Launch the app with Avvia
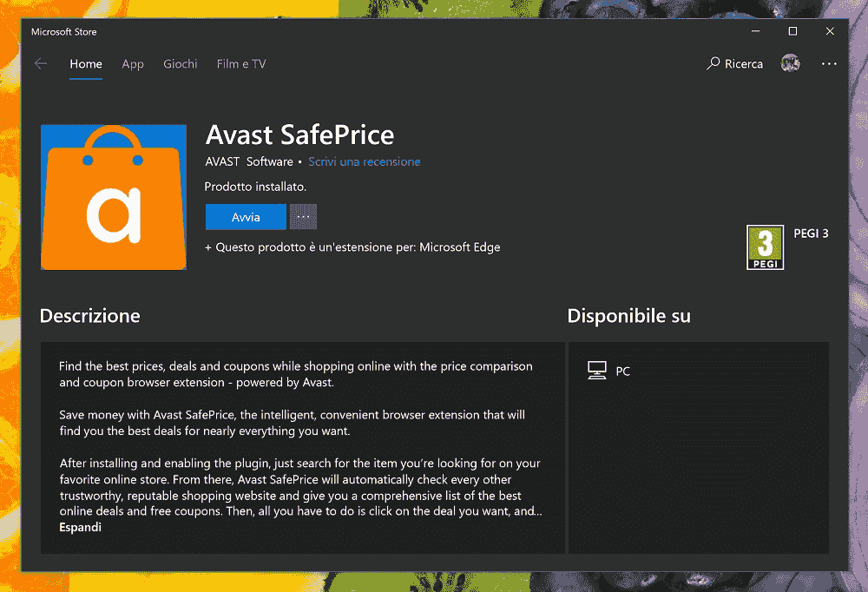The height and width of the screenshot is (592, 868). [246, 216]
